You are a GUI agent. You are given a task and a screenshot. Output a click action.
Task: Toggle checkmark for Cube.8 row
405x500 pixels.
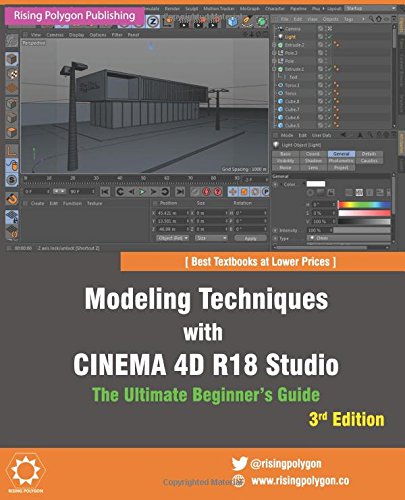330,101
